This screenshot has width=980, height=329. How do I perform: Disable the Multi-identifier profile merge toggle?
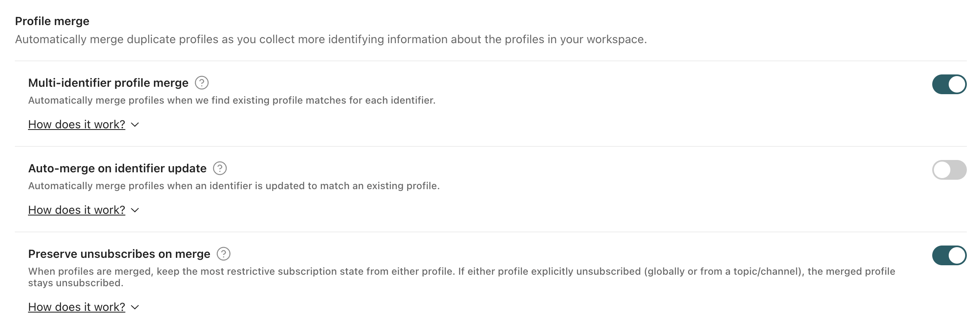pos(949,84)
